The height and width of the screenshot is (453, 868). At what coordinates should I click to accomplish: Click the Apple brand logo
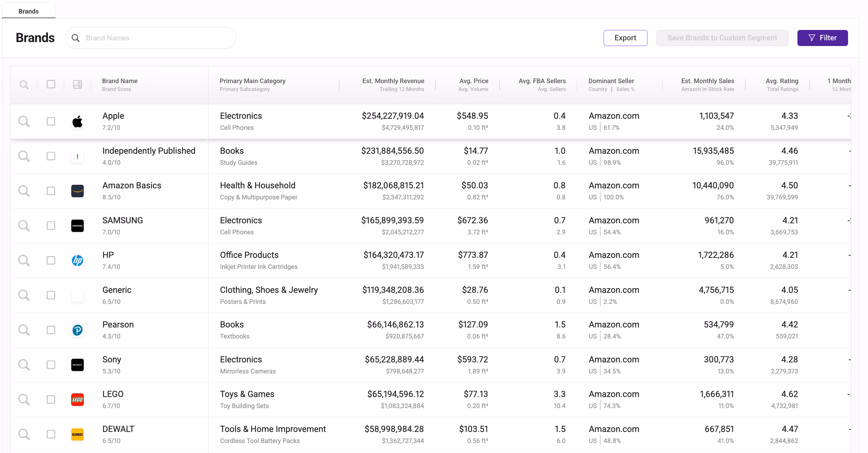point(77,121)
